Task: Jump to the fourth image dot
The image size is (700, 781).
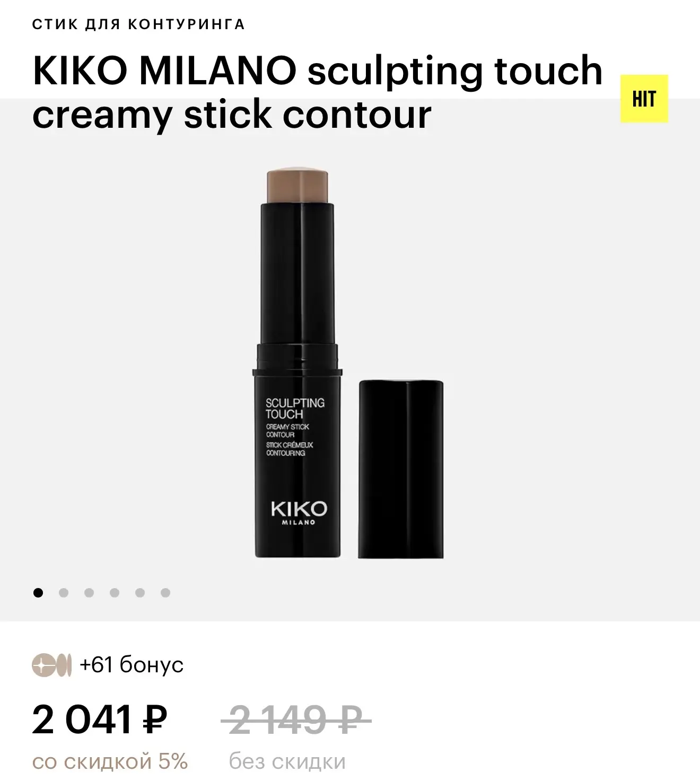Action: 115,593
